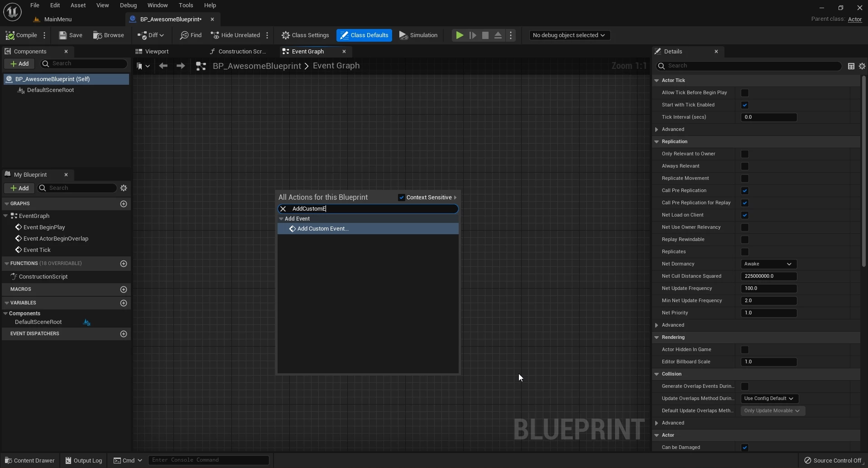Open the Net Dormancy dropdown
This screenshot has height=468, width=868.
click(x=768, y=264)
